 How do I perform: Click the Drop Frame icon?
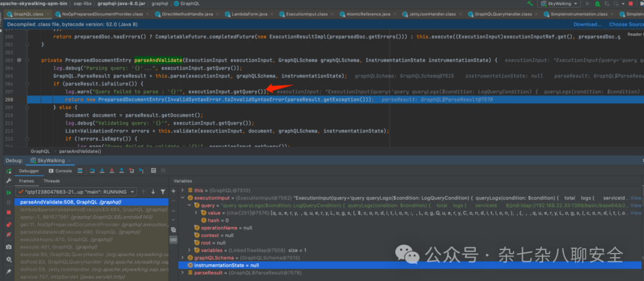(x=131, y=171)
